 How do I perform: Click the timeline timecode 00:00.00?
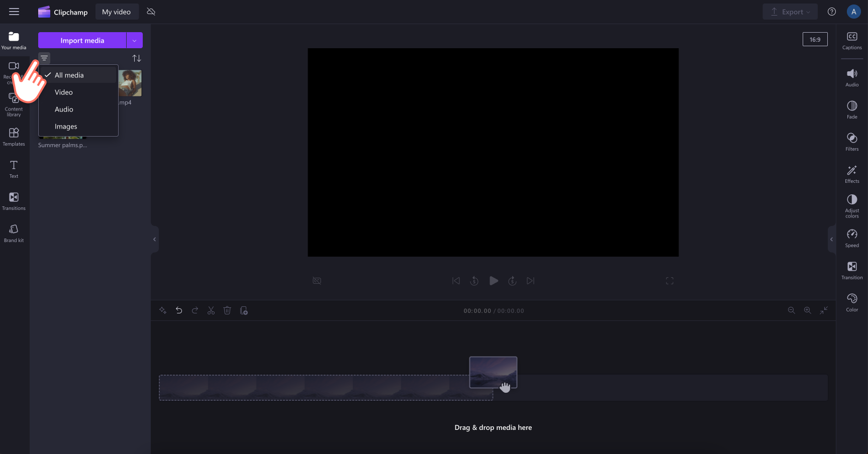pos(477,311)
